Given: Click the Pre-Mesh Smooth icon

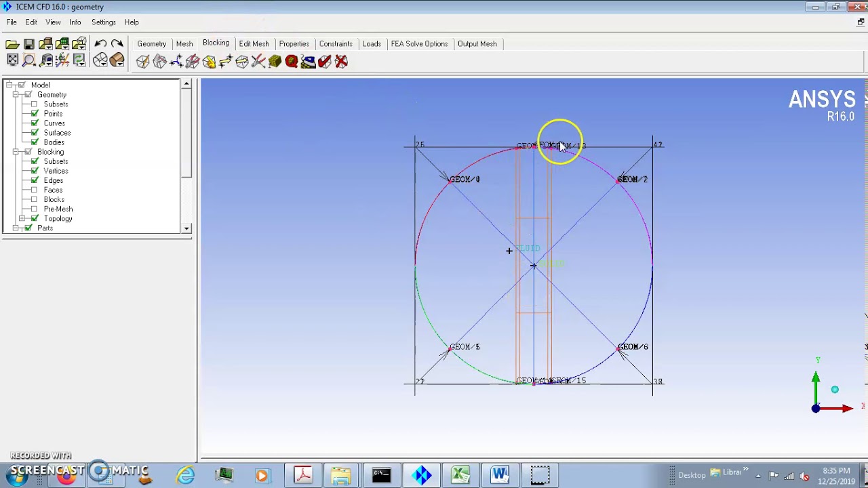Looking at the screenshot, I should pyautogui.click(x=308, y=62).
